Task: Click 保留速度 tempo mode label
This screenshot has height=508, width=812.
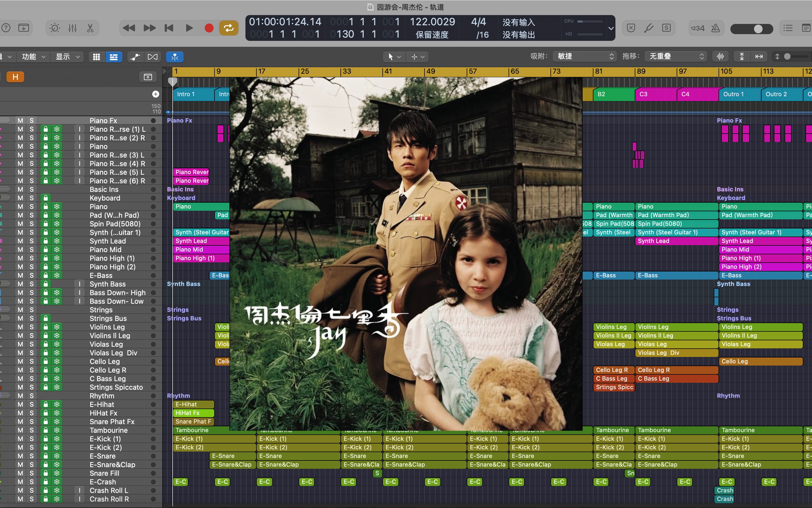Action: 432,35
